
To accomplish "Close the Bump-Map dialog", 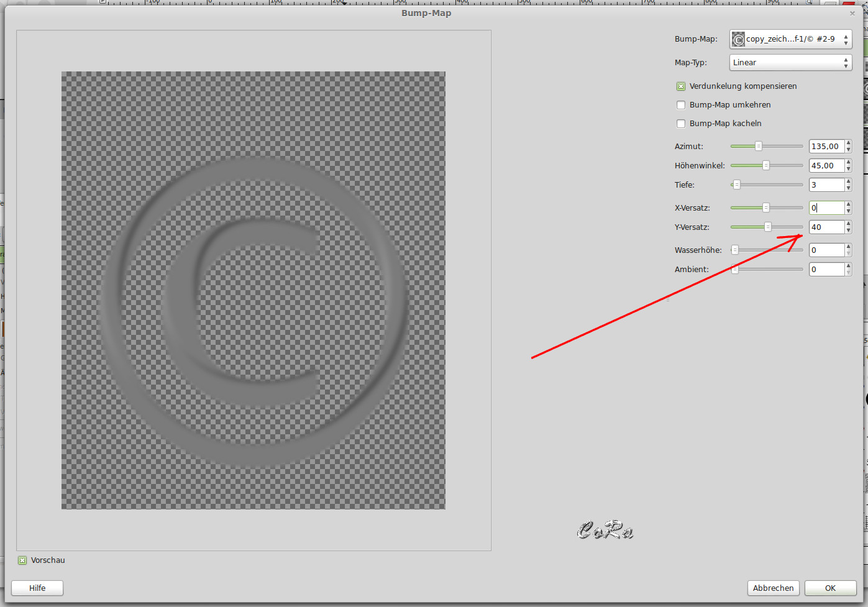I will click(x=852, y=13).
